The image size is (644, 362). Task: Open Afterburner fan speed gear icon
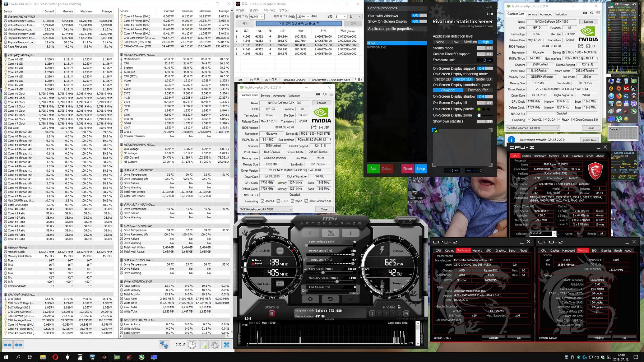(x=303, y=291)
